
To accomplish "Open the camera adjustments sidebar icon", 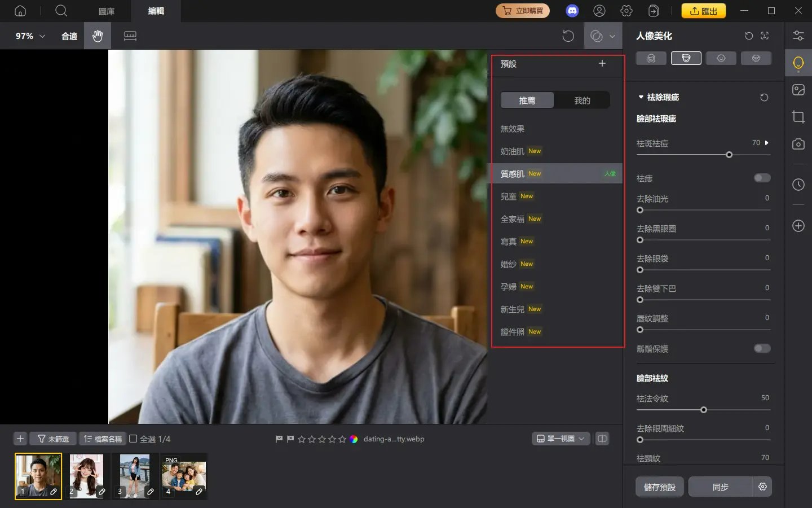I will pos(798,144).
